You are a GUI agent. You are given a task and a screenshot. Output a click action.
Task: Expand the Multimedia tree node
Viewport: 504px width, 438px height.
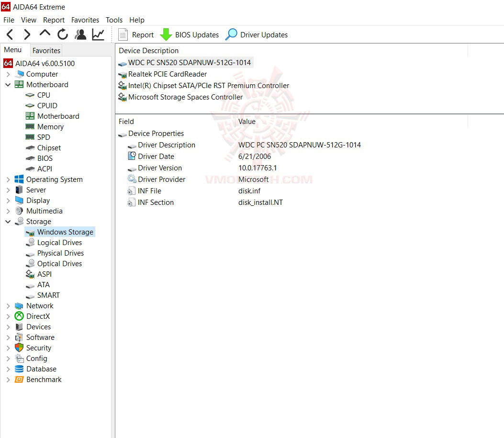pyautogui.click(x=8, y=211)
